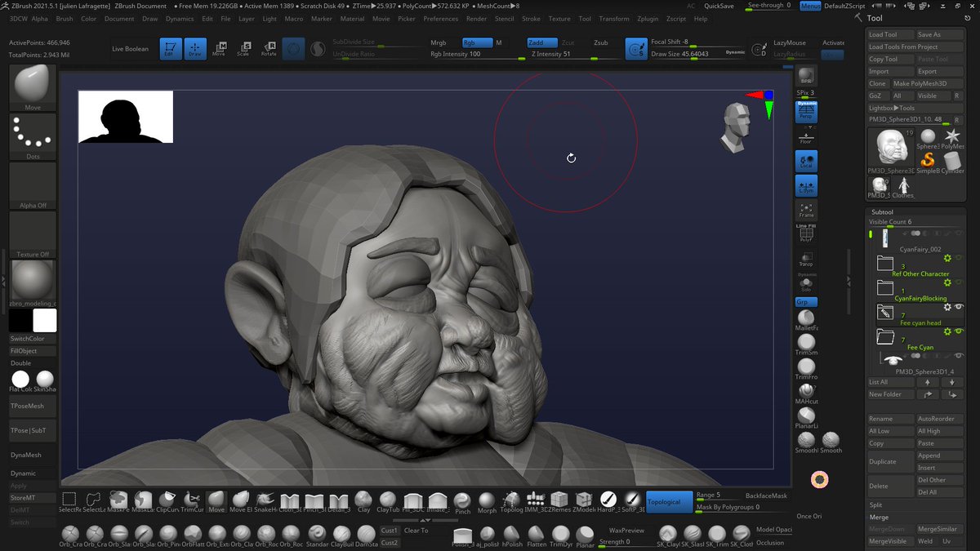Open the Material menu

coord(352,19)
